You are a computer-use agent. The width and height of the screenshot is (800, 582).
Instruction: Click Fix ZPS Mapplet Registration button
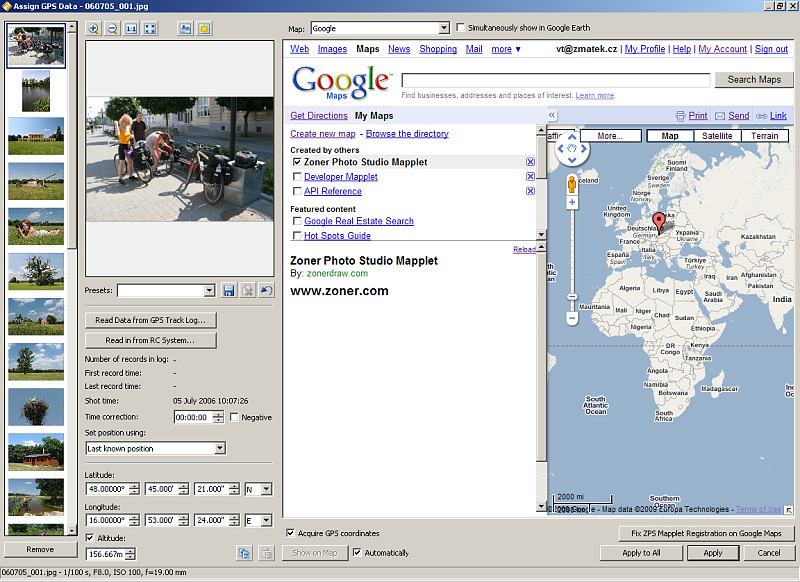click(x=706, y=534)
